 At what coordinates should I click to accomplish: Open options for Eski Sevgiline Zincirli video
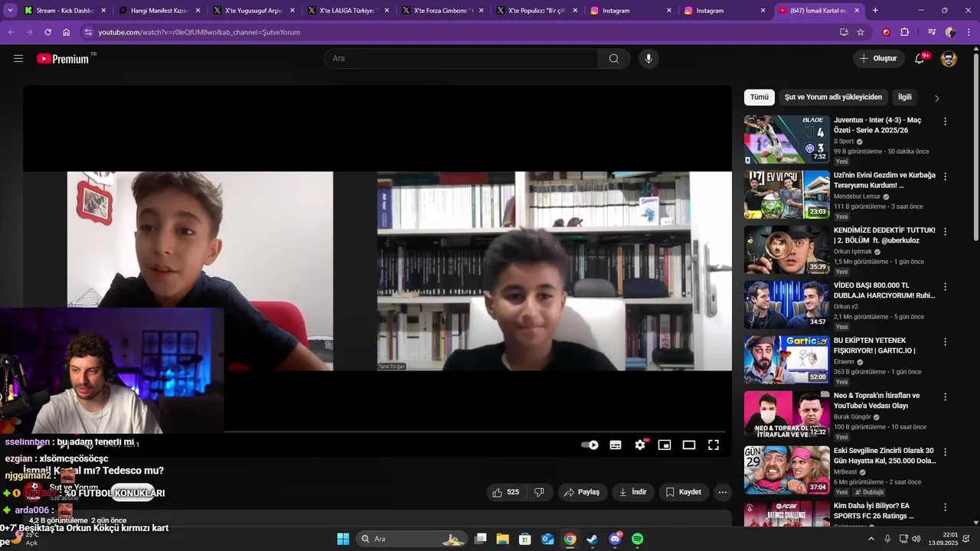point(945,452)
